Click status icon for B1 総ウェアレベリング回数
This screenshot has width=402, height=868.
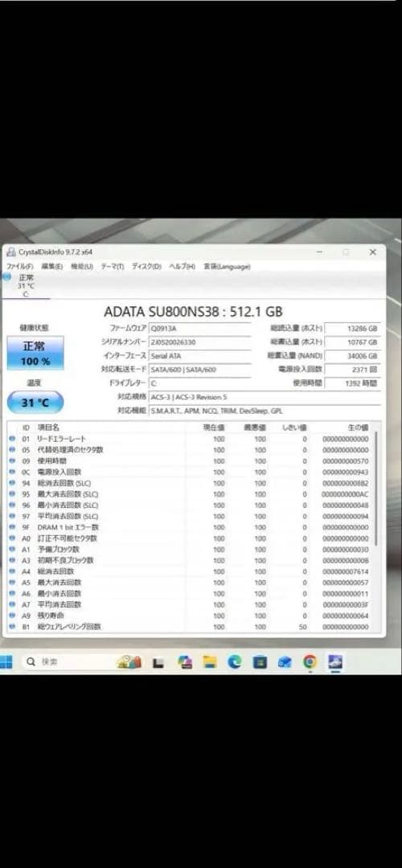click(x=13, y=627)
